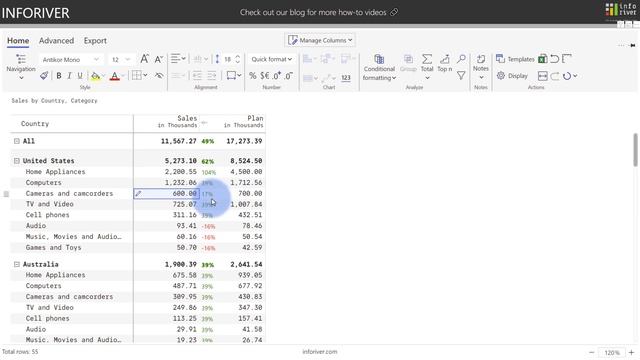
Task: Apply the yellow fill color
Action: 96,76
